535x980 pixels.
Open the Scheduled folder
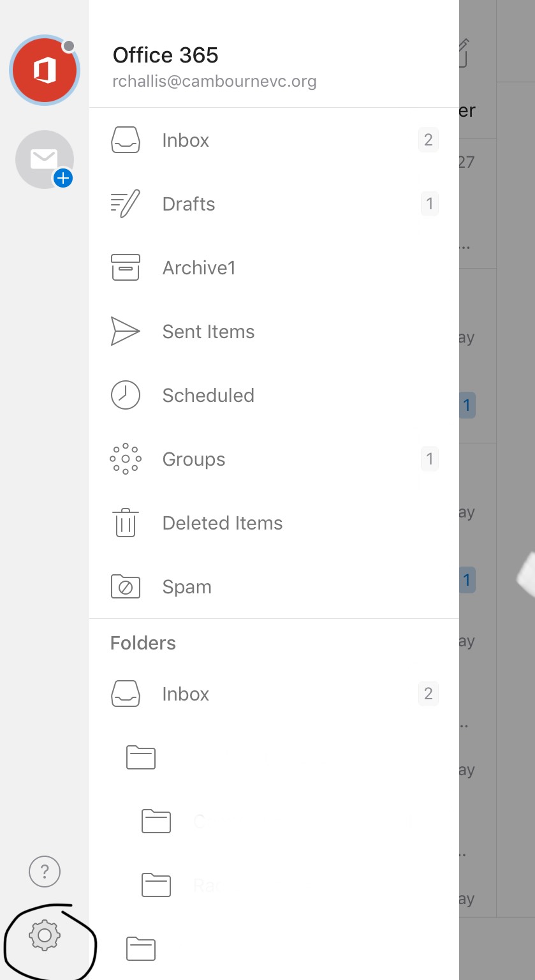(x=274, y=396)
